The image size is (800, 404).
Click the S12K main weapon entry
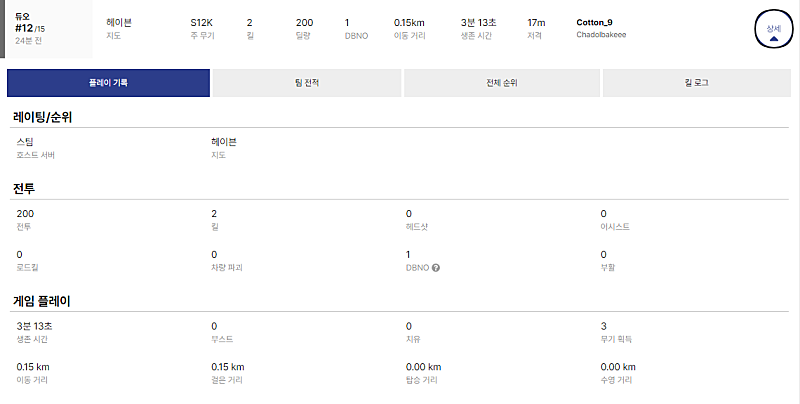201,22
